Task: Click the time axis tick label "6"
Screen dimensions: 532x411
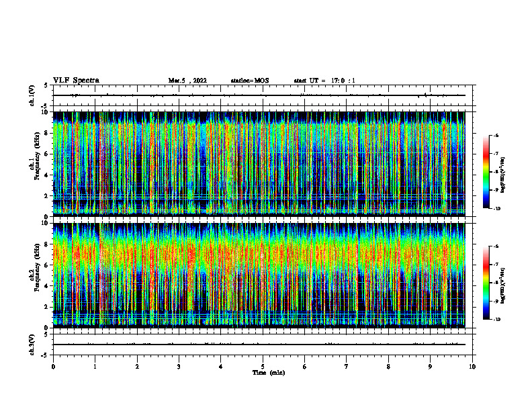Action: coord(305,367)
